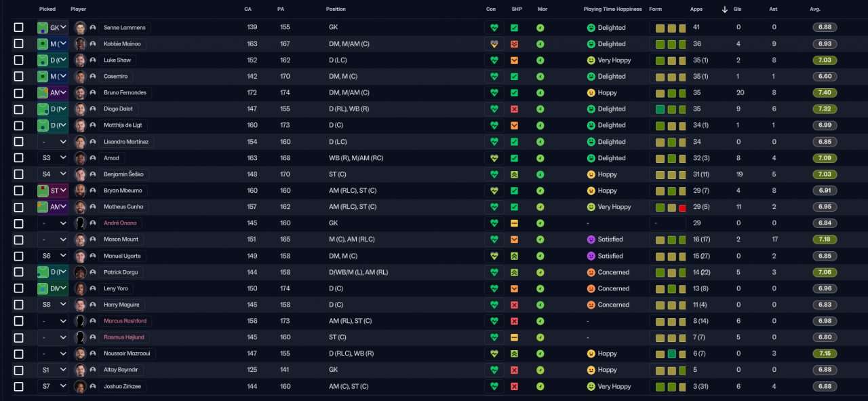Click Diogo Dalot's red sharpness X icon
868x401 pixels.
tap(514, 109)
